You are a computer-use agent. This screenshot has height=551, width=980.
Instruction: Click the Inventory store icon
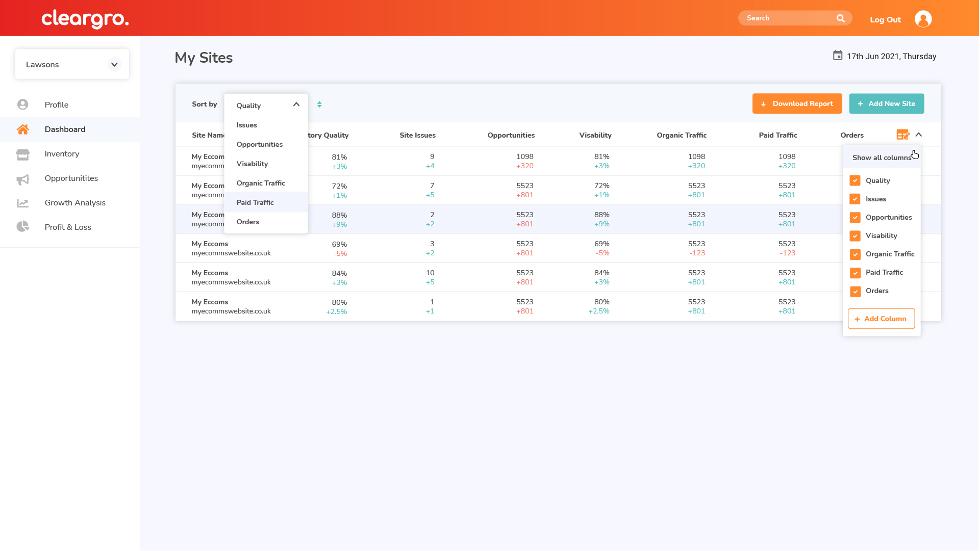(23, 154)
